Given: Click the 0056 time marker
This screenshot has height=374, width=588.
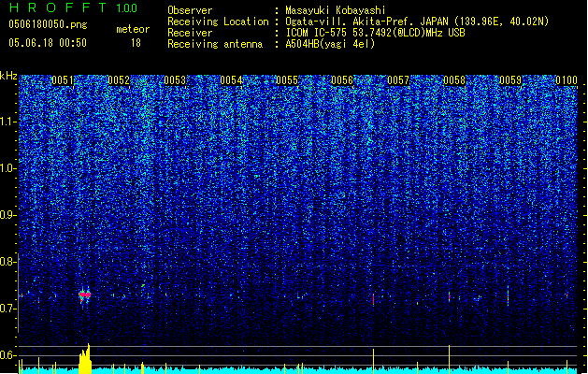Looking at the screenshot, I should [x=342, y=80].
